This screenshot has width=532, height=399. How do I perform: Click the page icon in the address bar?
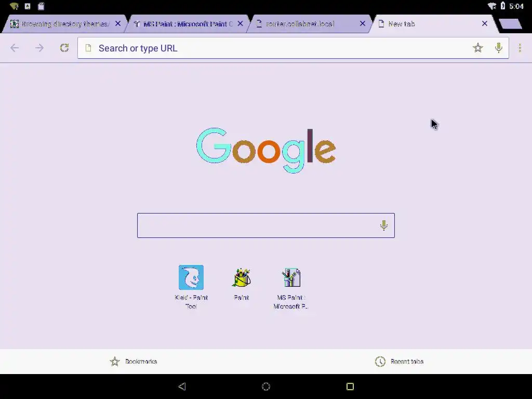(x=88, y=48)
